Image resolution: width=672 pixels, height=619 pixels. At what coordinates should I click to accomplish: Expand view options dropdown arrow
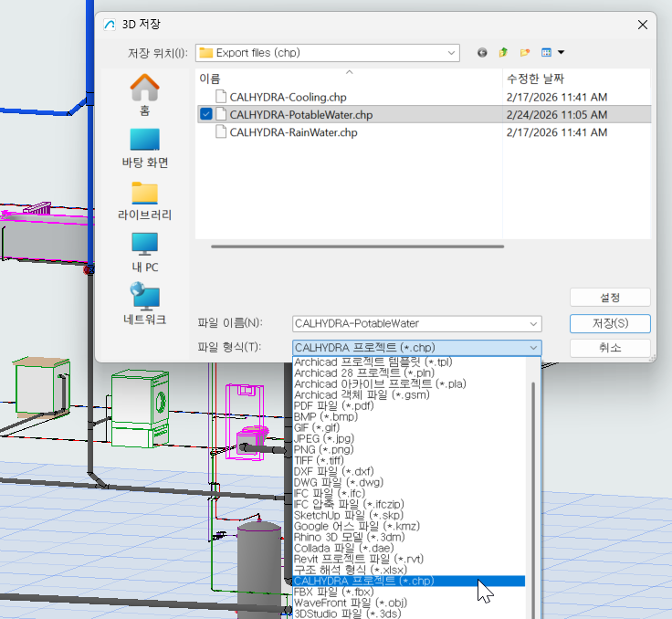(x=561, y=52)
